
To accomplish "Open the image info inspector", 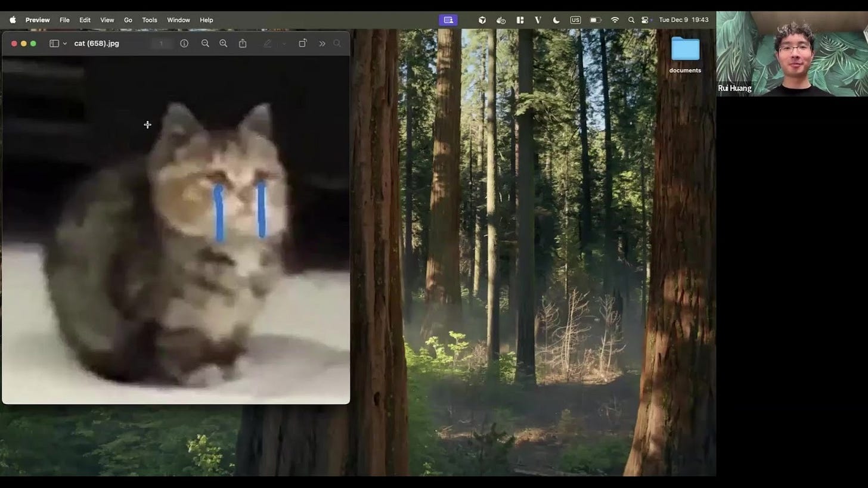I will pos(184,43).
